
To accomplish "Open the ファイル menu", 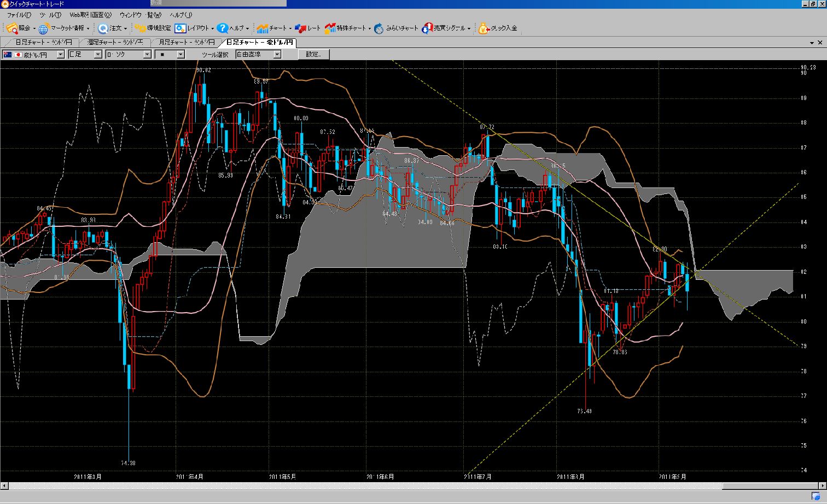I will pos(19,15).
